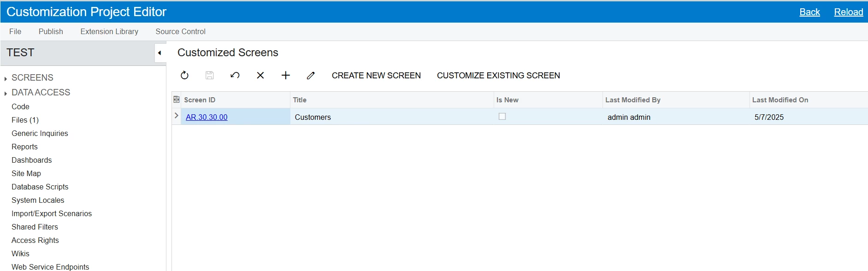The width and height of the screenshot is (868, 271).
Task: Click the Add row plus icon
Action: point(286,75)
